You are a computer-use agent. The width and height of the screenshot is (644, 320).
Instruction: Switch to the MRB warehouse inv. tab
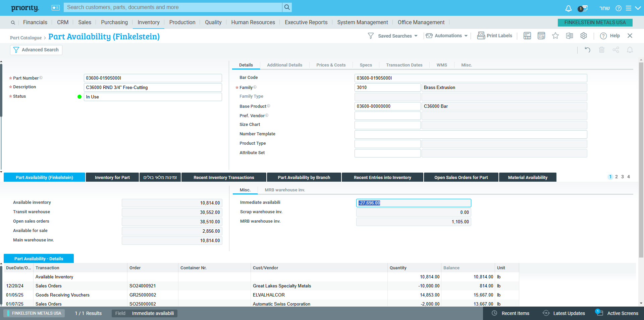(x=285, y=190)
